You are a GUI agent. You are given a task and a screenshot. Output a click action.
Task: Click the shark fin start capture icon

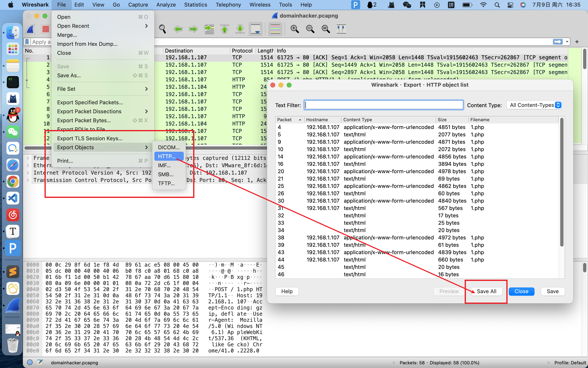coord(31,29)
